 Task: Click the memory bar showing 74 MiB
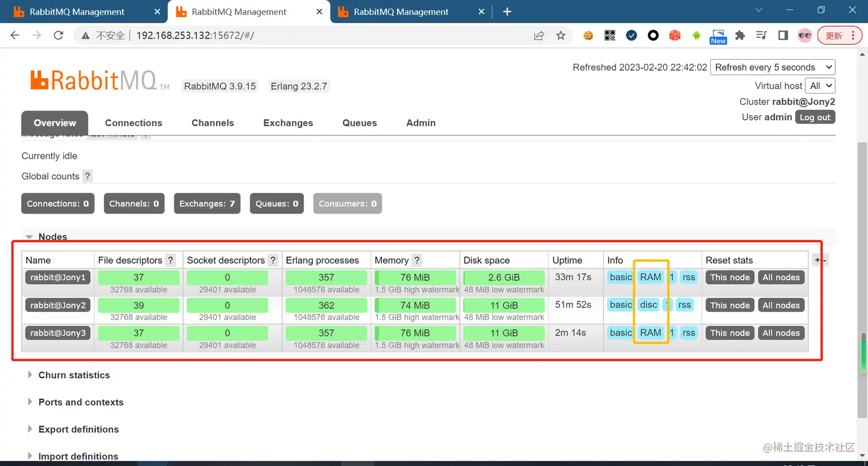[x=416, y=305]
